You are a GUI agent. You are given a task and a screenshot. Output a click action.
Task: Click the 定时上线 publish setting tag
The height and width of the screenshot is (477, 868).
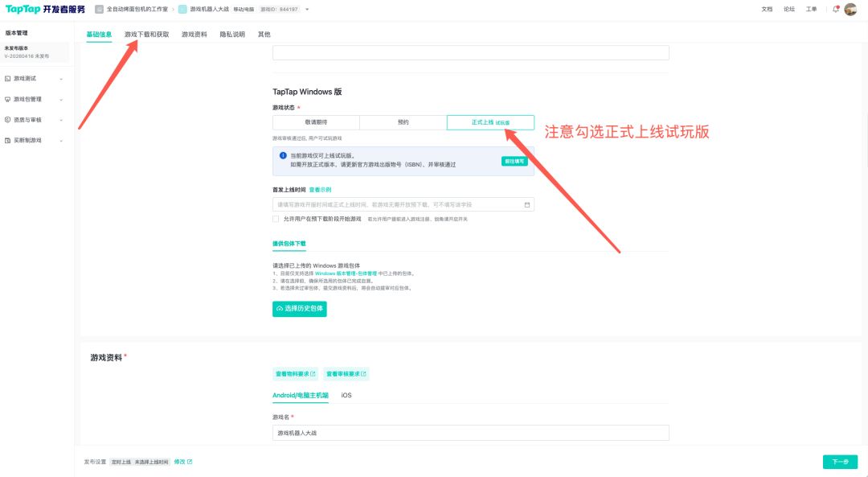coord(121,462)
